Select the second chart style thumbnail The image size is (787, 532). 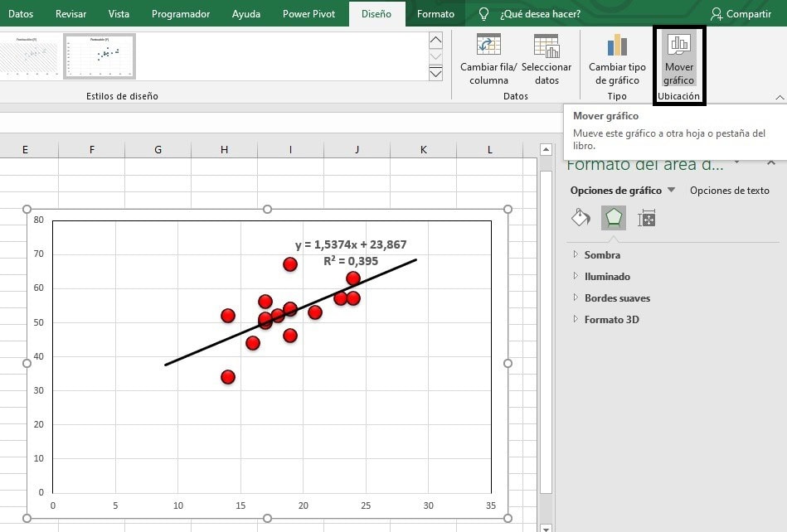coord(100,56)
